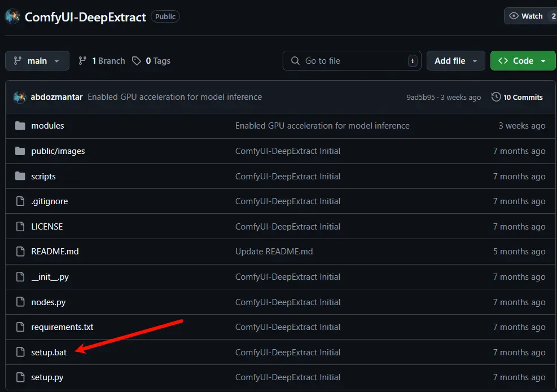This screenshot has width=557, height=392.
Task: Open commit message on nodes.py row
Action: click(288, 302)
